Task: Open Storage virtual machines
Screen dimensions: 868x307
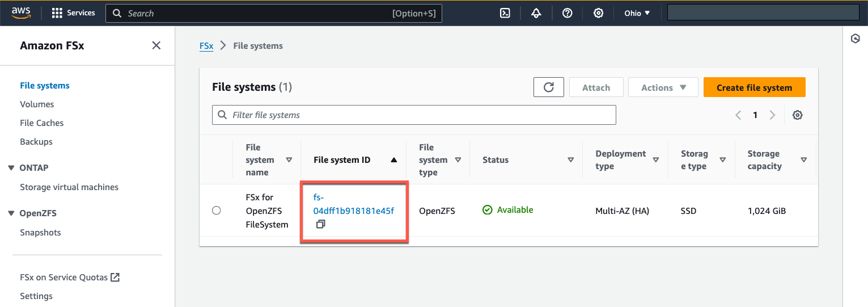Action: click(69, 187)
